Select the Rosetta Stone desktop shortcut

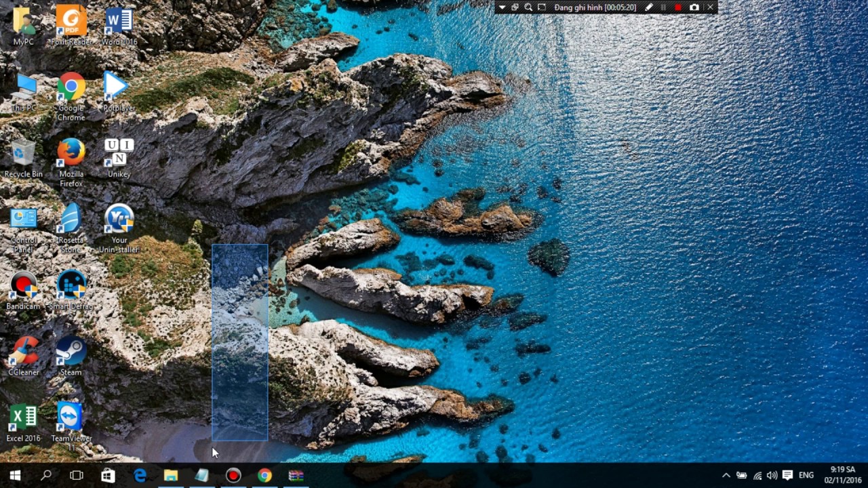coord(71,230)
